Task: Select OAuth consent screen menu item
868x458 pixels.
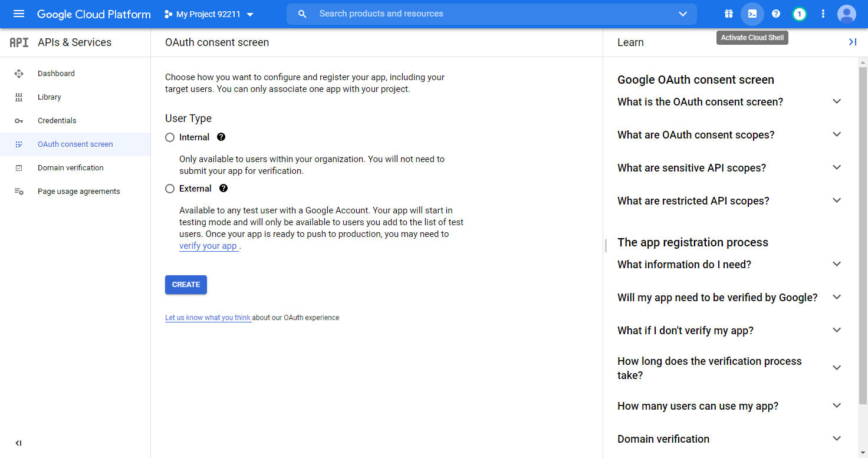Action: pos(75,144)
